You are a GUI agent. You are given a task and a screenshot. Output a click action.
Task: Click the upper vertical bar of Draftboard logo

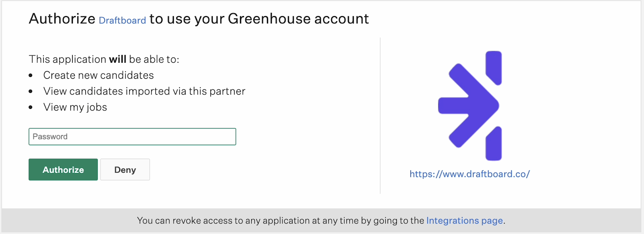[493, 68]
